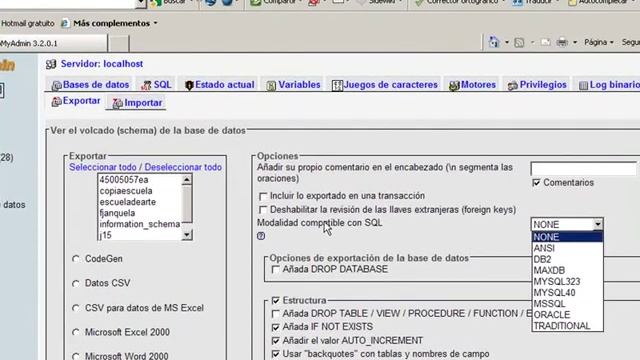Viewport: 640px width, 360px height.
Task: Open SQL compatibility help icon
Action: (x=261, y=236)
